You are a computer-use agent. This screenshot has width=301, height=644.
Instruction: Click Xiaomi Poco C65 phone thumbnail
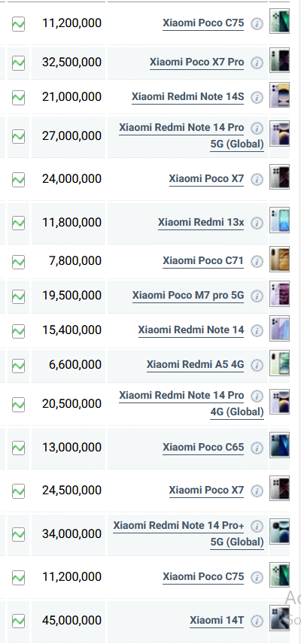tap(280, 445)
